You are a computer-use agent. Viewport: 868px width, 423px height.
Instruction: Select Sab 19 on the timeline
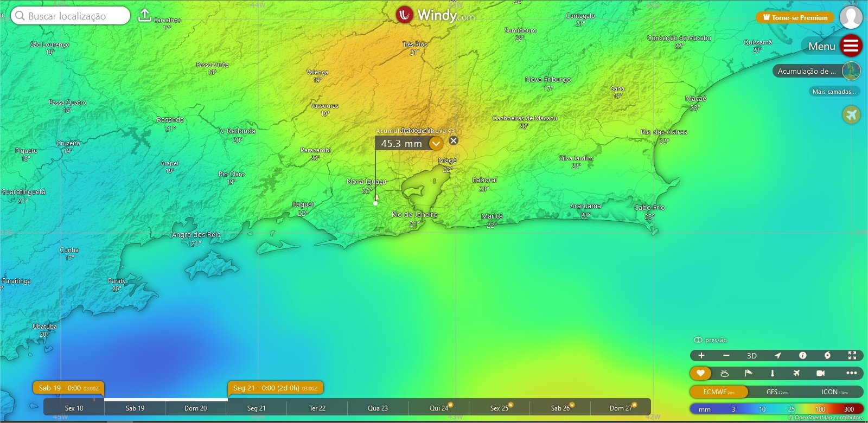point(135,408)
